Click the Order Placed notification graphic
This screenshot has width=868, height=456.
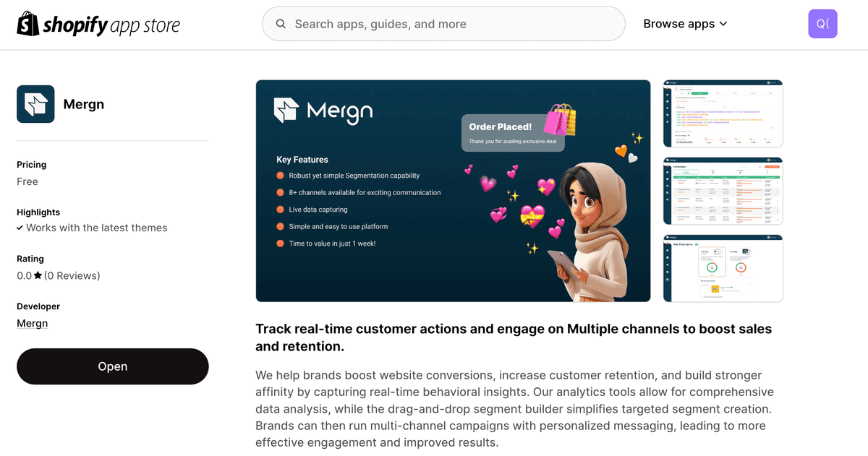[x=513, y=133]
